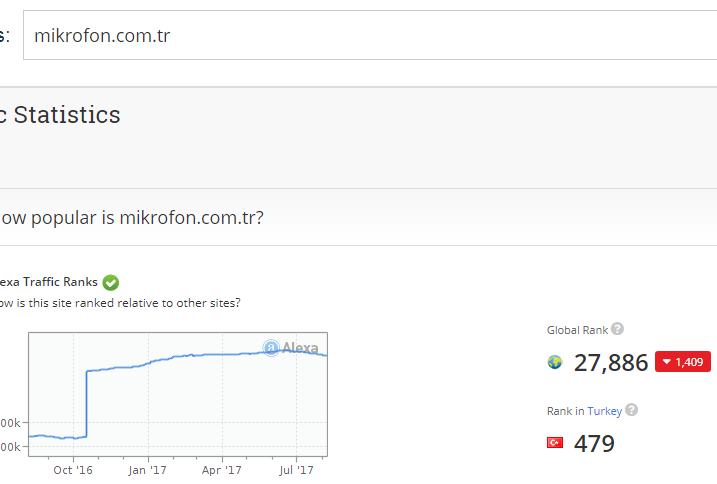The image size is (717, 484).
Task: Click the Oct '16 axis label
Action: point(73,470)
